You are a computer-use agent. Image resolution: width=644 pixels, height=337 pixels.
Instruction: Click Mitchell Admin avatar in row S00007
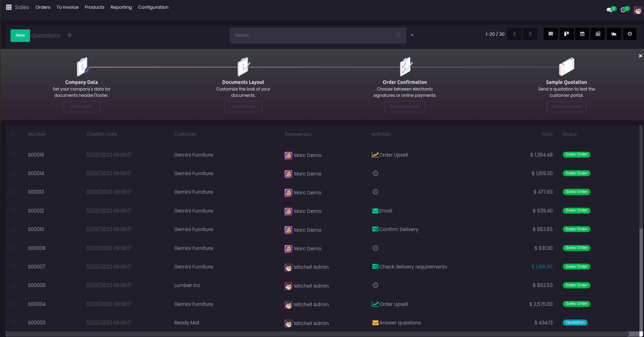point(288,267)
